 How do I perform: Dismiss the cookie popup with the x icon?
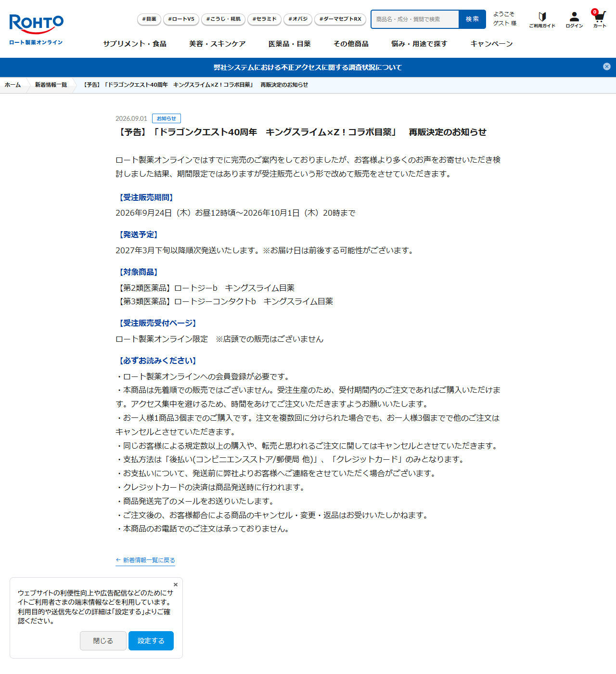point(176,584)
